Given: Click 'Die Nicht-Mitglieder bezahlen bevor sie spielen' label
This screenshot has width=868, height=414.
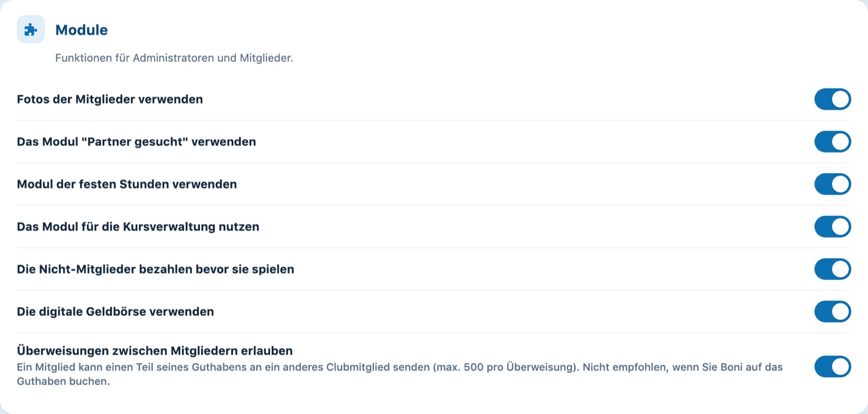Looking at the screenshot, I should coord(156,269).
